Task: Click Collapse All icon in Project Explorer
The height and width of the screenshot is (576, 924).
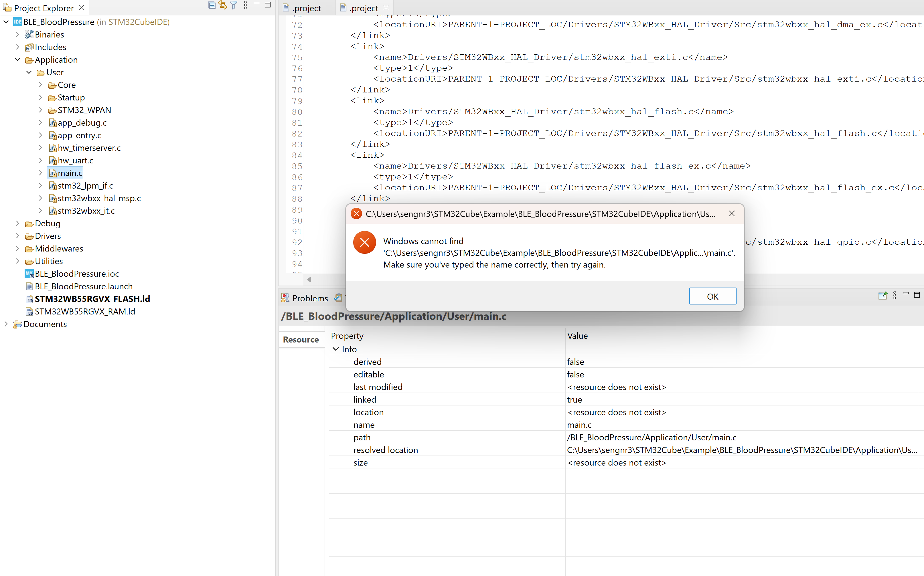Action: (212, 5)
